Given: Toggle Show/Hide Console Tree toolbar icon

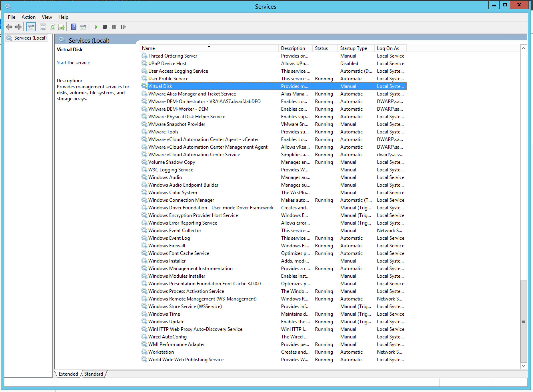Looking at the screenshot, I should coord(31,27).
